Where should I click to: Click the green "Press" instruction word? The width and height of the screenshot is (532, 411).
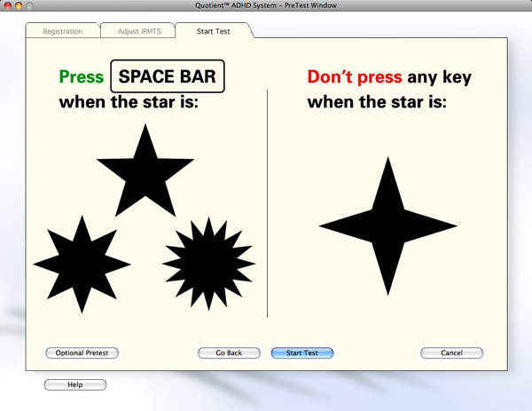(82, 77)
